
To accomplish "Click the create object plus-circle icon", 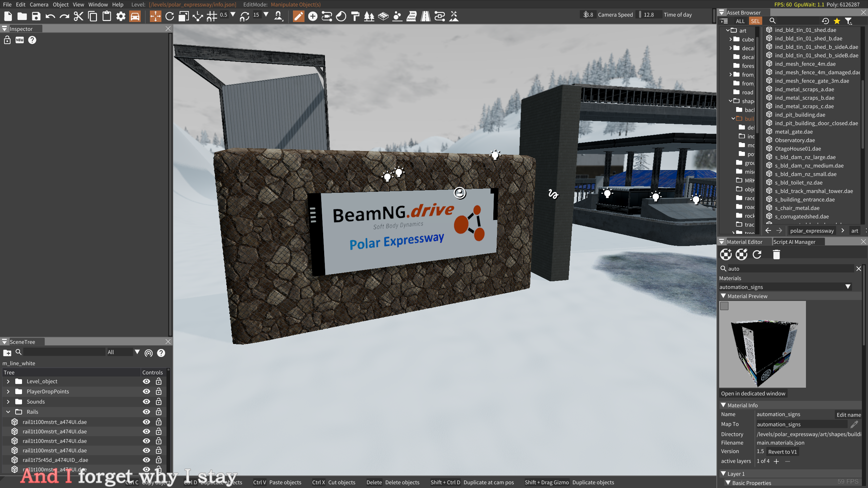I will click(313, 16).
